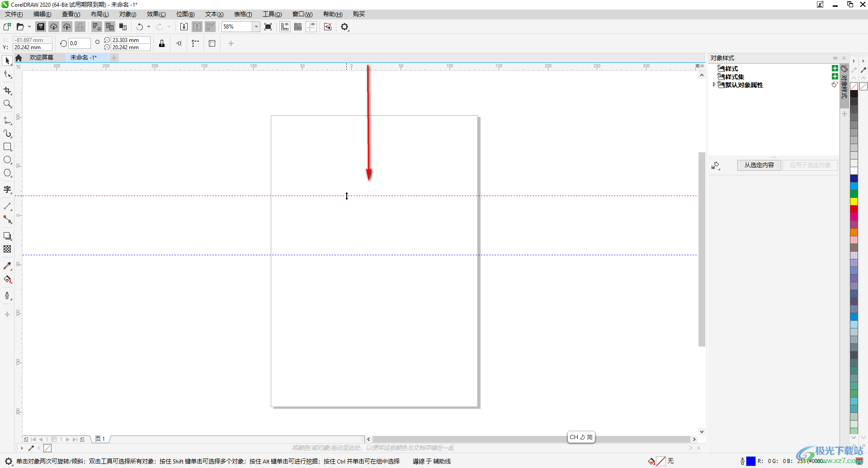
Task: Click the 从选定内容 button
Action: pos(759,165)
